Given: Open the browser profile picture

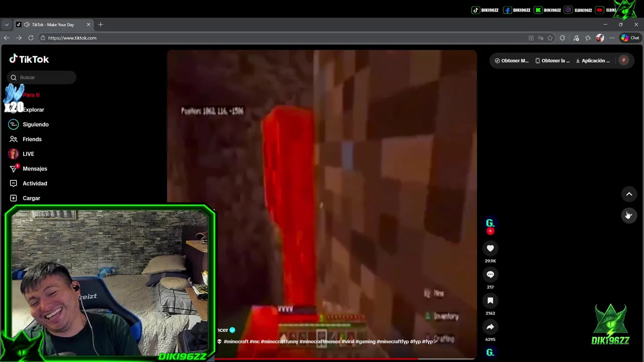Looking at the screenshot, I should click(x=600, y=38).
